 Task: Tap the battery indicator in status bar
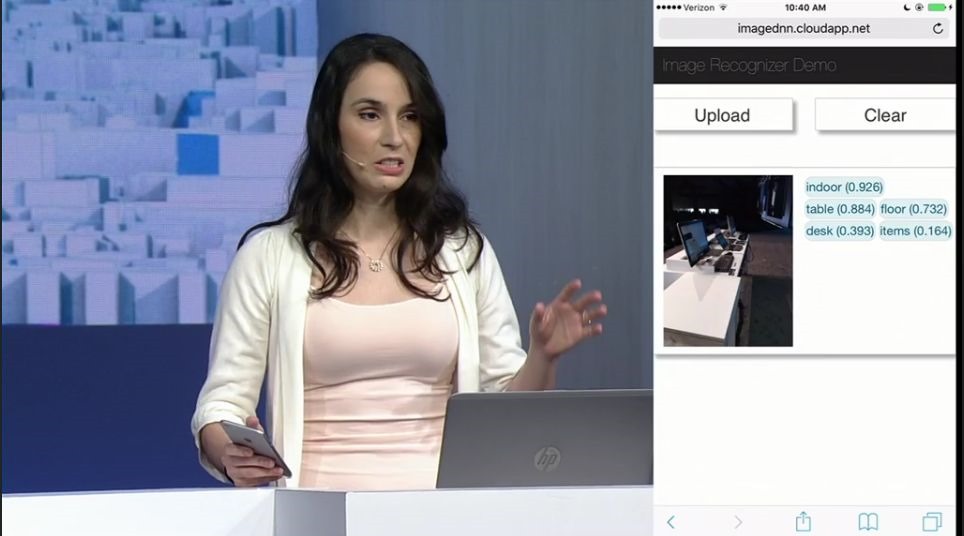(x=939, y=7)
